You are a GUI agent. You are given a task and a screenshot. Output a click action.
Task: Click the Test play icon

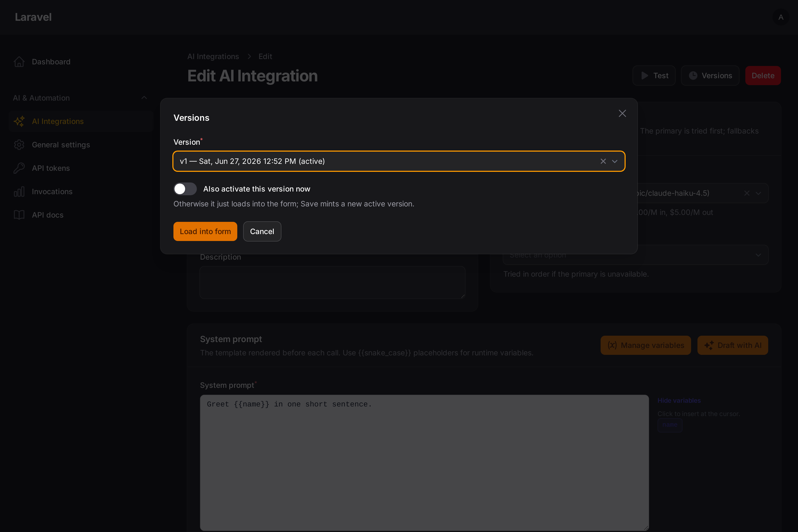(x=645, y=76)
